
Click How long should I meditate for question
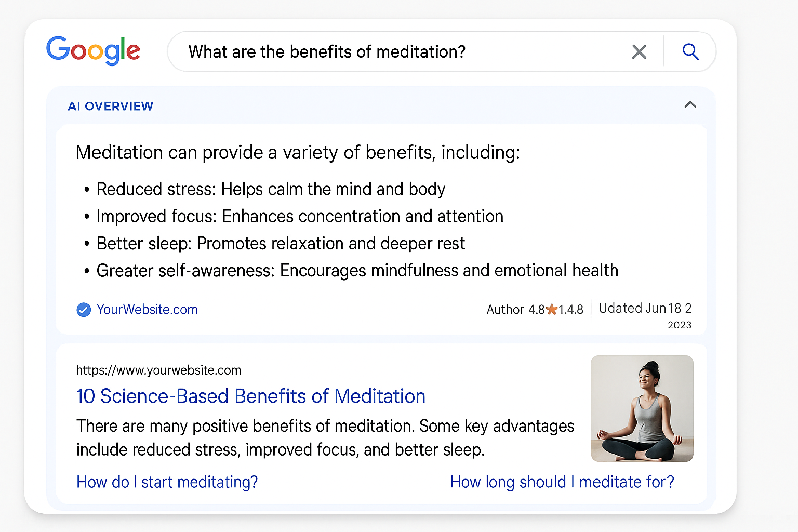(562, 482)
